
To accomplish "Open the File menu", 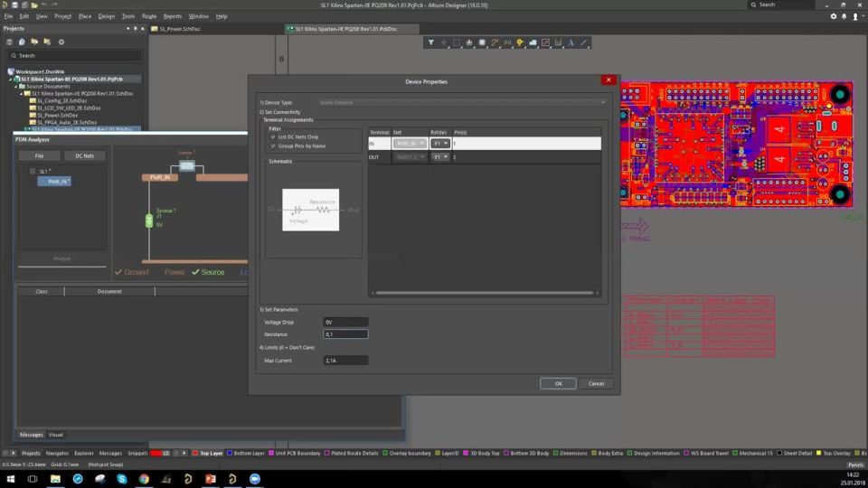I will click(8, 16).
